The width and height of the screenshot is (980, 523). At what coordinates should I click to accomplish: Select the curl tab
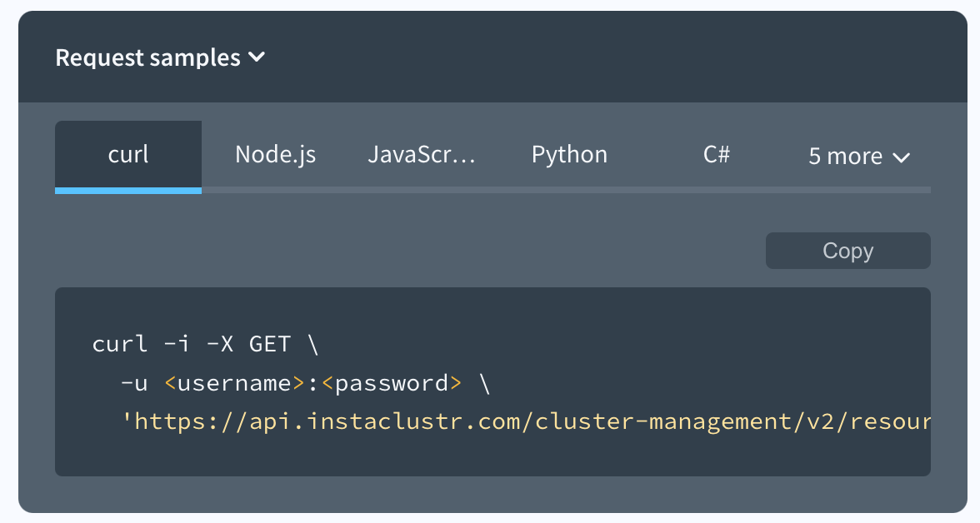pyautogui.click(x=127, y=154)
